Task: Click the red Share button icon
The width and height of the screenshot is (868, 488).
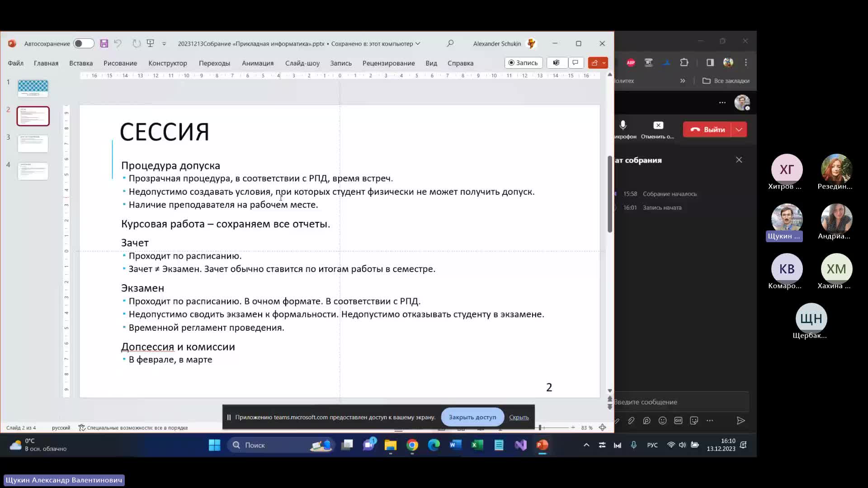Action: 594,63
